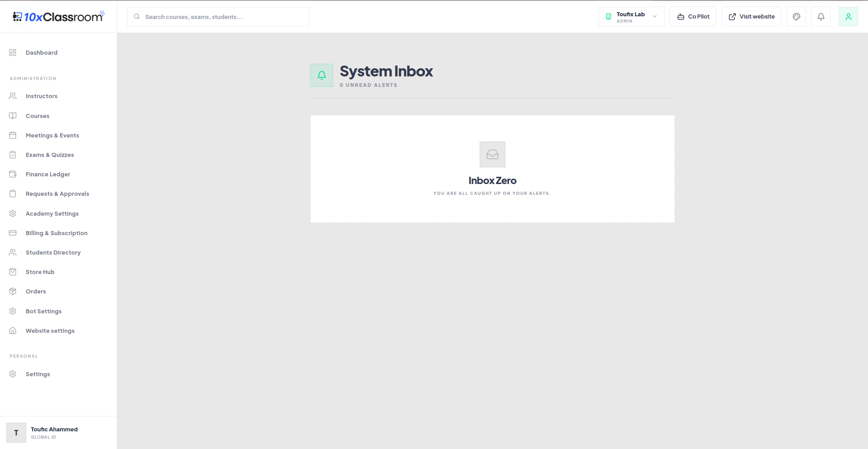Click the Store Hub bag icon
This screenshot has width=868, height=449.
click(13, 272)
